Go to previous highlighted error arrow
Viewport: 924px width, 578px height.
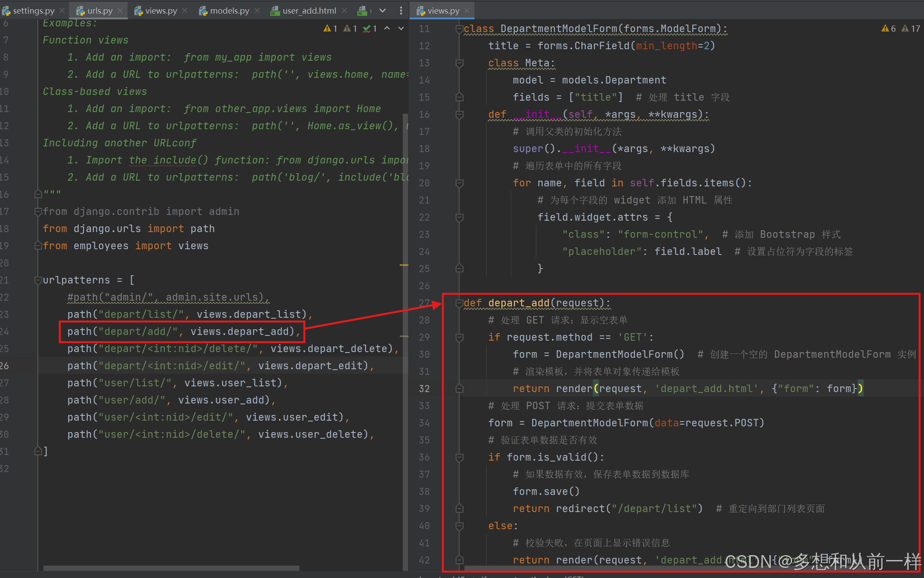(387, 29)
